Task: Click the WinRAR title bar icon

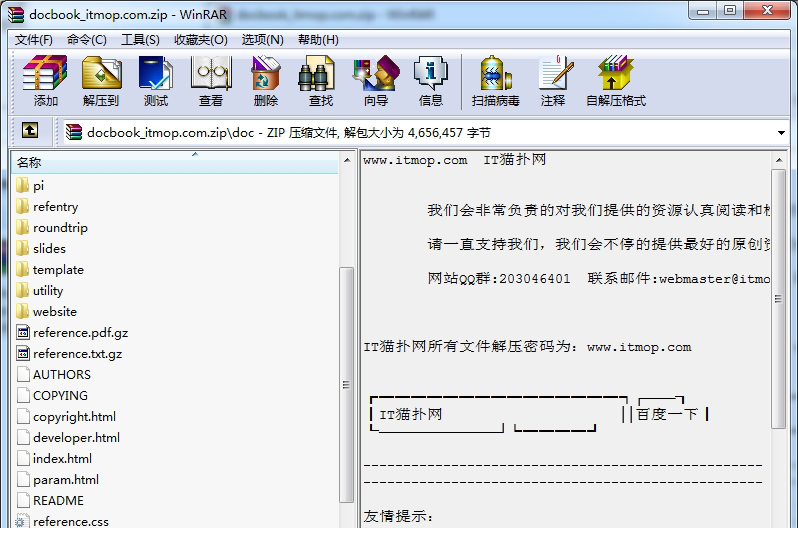Action: click(x=16, y=14)
